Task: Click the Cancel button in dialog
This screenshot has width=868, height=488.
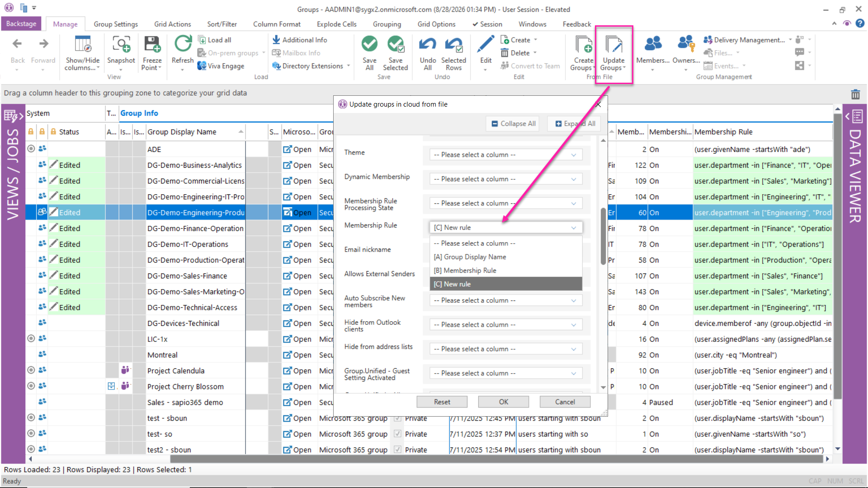Action: (565, 402)
